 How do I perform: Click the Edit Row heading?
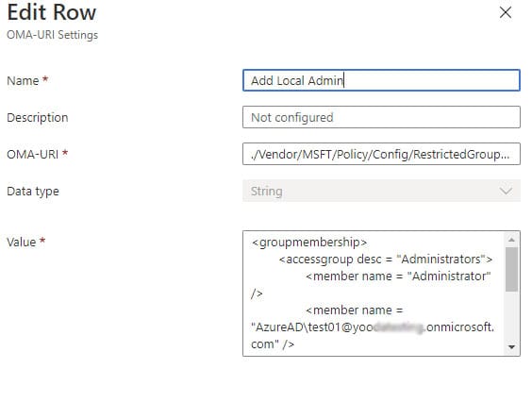click(52, 12)
